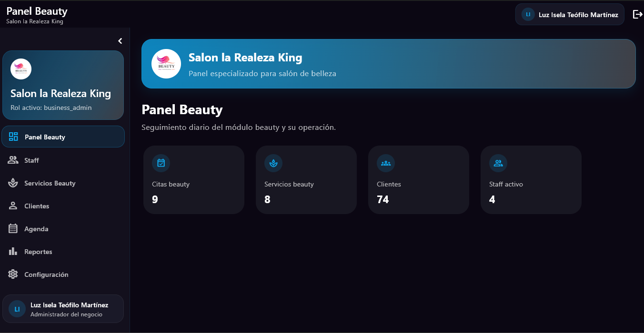
Task: Open the Citas beauty stat card
Action: click(194, 180)
